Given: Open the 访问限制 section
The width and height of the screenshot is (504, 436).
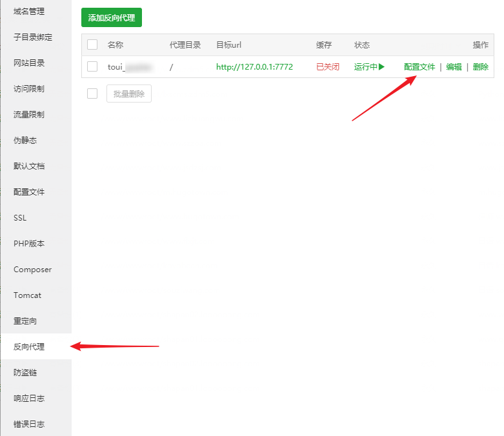Looking at the screenshot, I should 29,88.
